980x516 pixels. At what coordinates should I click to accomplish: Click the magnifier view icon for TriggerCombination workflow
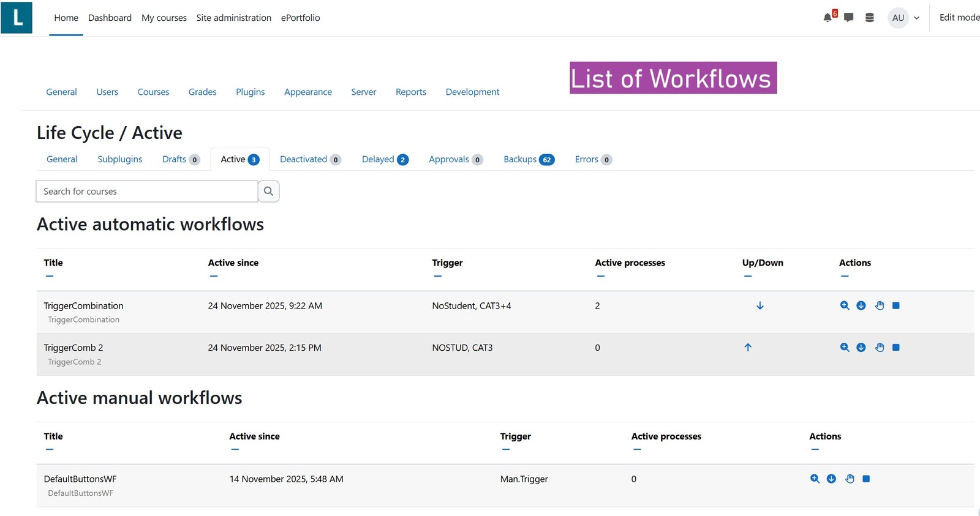click(x=845, y=305)
